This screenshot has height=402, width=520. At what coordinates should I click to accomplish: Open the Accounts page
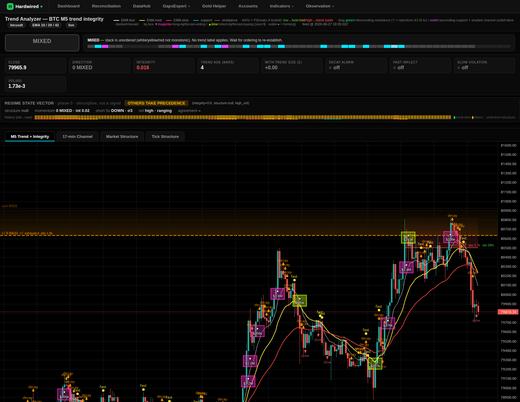pyautogui.click(x=248, y=6)
